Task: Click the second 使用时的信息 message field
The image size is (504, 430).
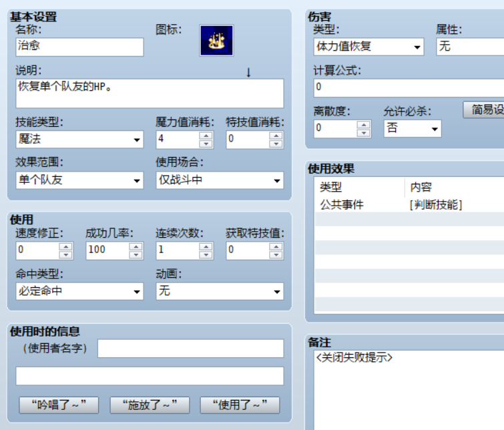Action: point(150,376)
